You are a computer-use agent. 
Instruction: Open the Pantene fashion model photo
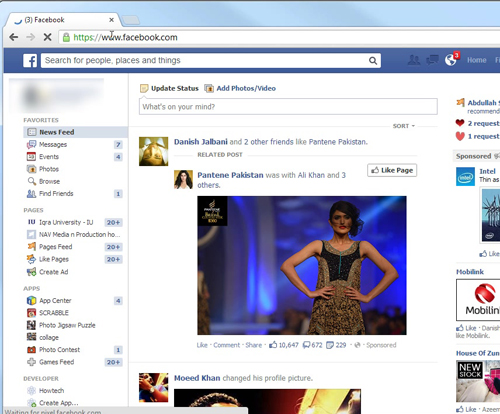[302, 265]
